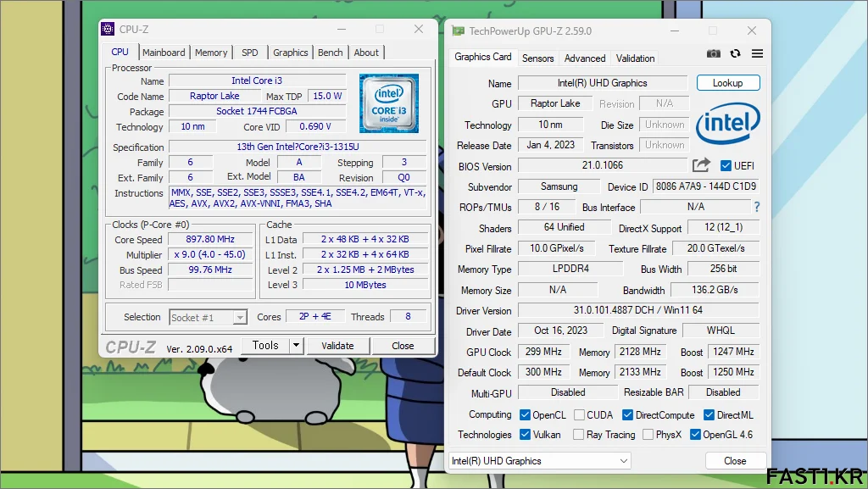
Task: Click the BIOS share/export arrow icon
Action: click(701, 165)
